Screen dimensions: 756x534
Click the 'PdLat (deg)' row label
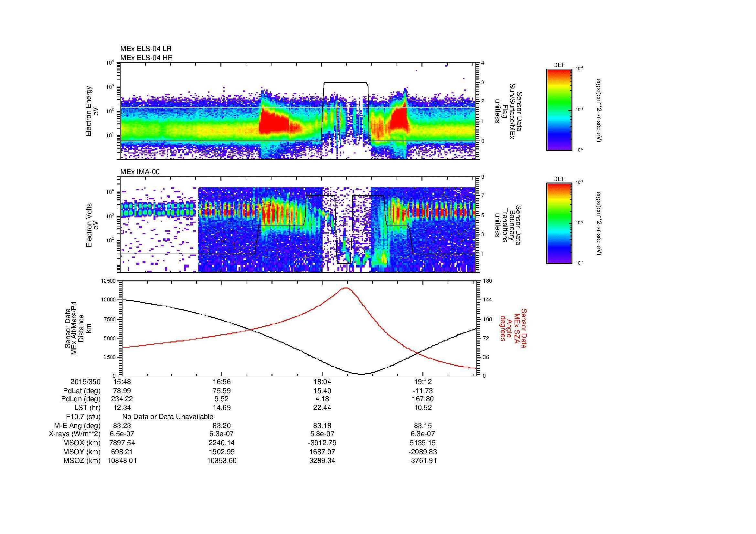[x=82, y=391]
